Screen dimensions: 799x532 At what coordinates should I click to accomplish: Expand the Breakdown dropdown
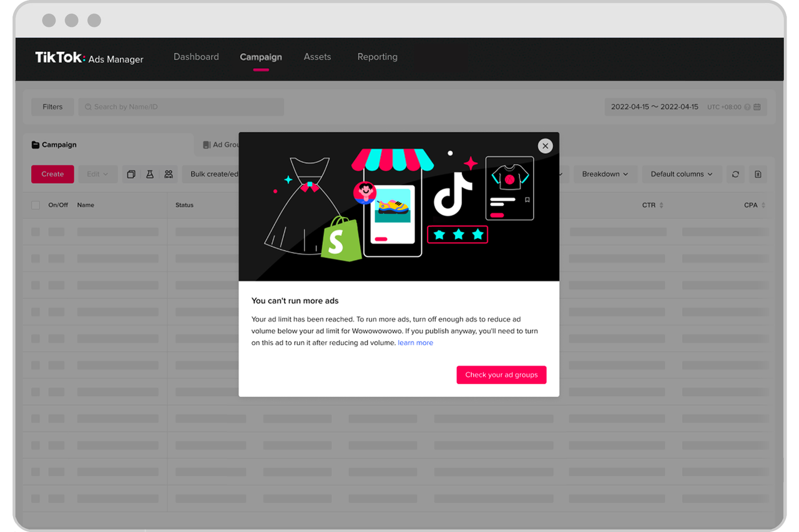tap(605, 174)
